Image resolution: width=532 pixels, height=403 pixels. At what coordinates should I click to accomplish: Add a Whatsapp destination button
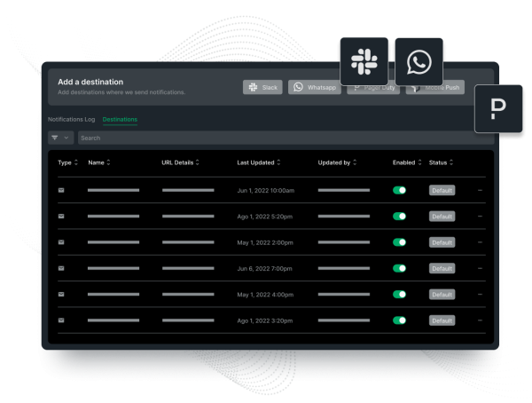point(317,88)
